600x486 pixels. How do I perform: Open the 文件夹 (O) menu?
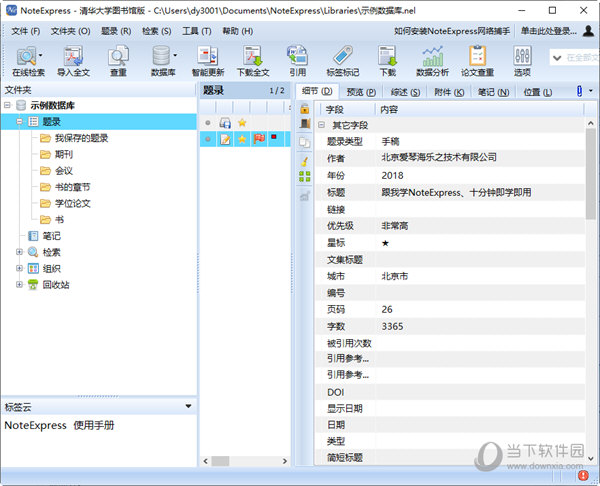[70, 31]
